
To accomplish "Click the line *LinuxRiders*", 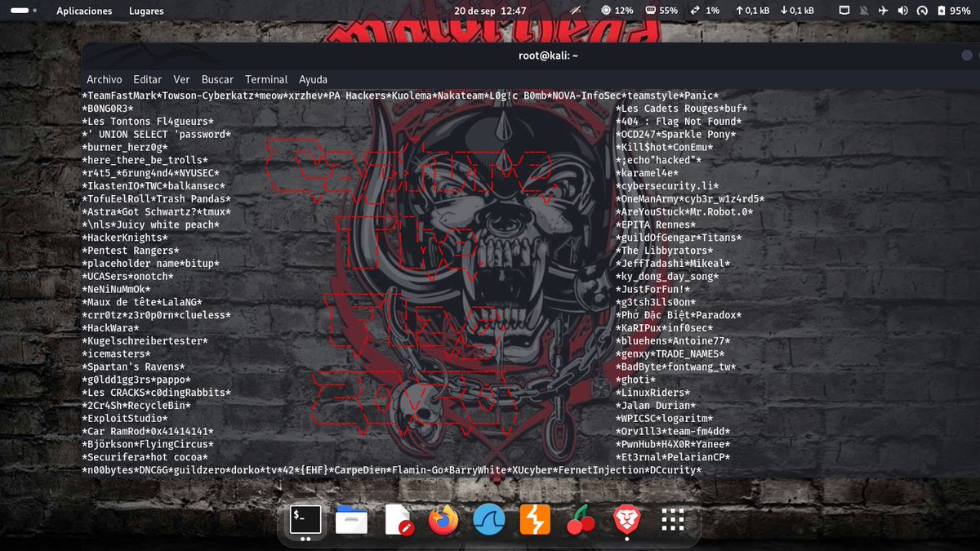I will point(653,393).
